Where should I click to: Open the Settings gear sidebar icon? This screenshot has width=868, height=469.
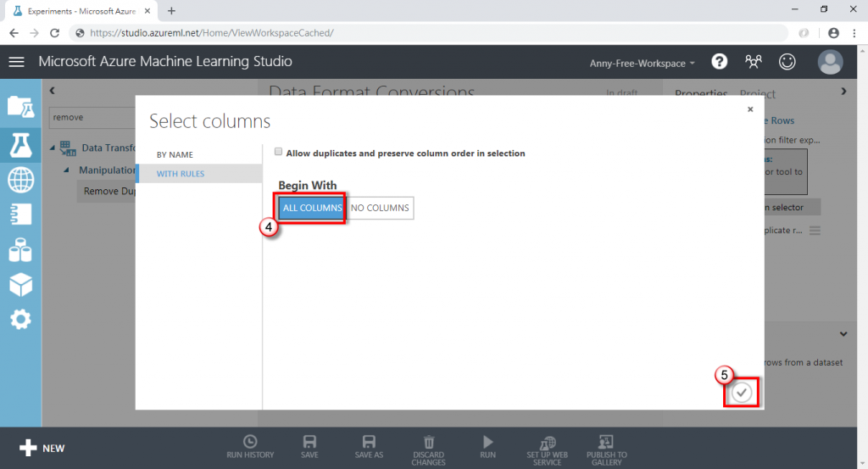(x=20, y=320)
